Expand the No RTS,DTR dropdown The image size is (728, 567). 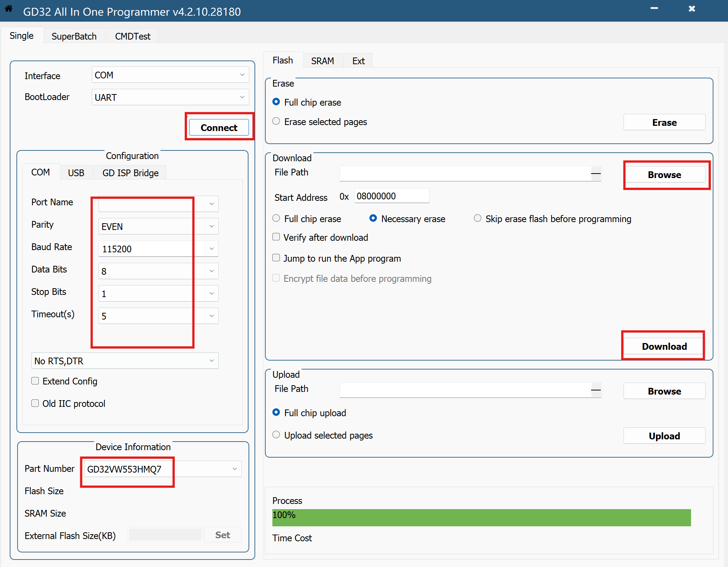pos(125,361)
